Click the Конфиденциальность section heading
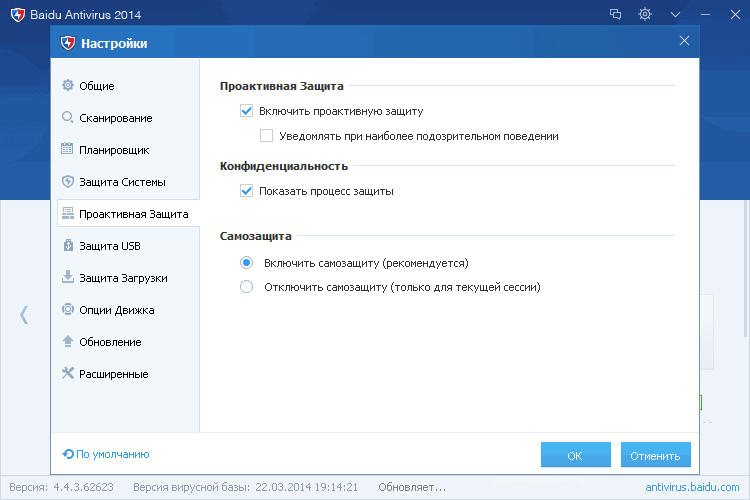The height and width of the screenshot is (500, 750). click(x=284, y=166)
